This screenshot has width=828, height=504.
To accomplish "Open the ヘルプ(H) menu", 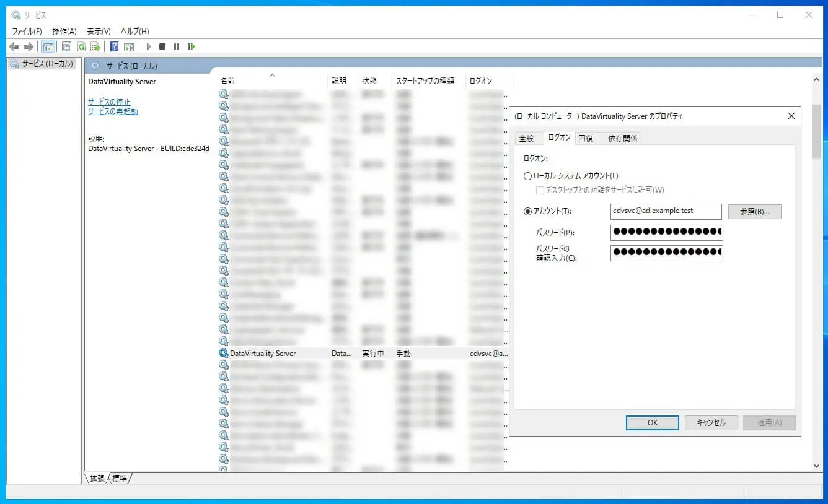I will tap(134, 31).
